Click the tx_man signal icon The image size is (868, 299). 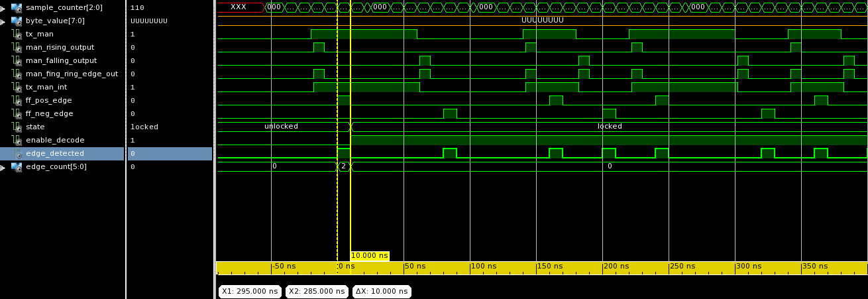(17, 34)
